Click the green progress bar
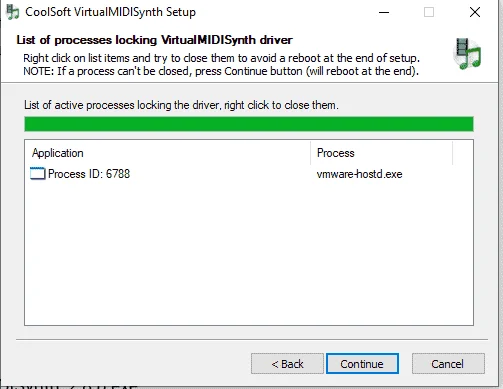503x389 pixels. point(249,124)
